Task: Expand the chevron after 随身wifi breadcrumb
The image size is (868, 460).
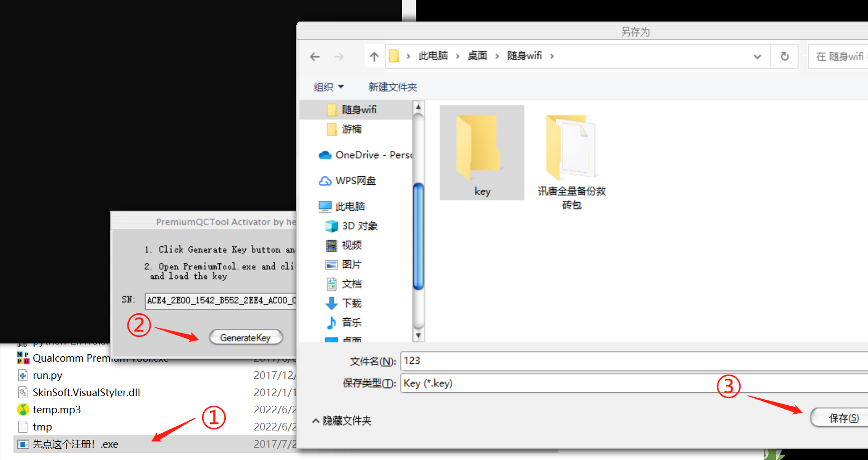Action: pos(552,56)
